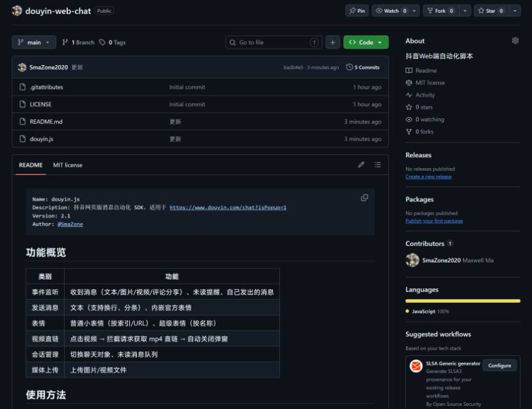View 0 watching in About sidebar
Viewport: 532px width, 409px height.
coord(425,120)
